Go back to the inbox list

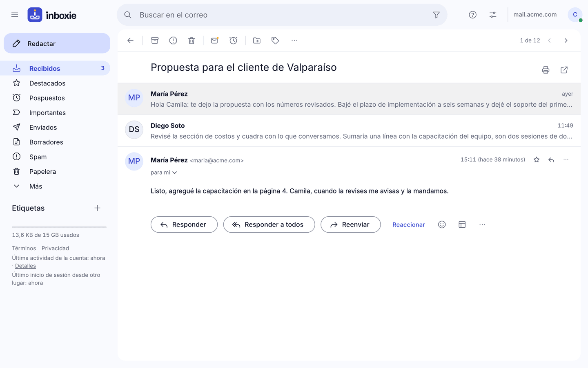click(x=131, y=40)
